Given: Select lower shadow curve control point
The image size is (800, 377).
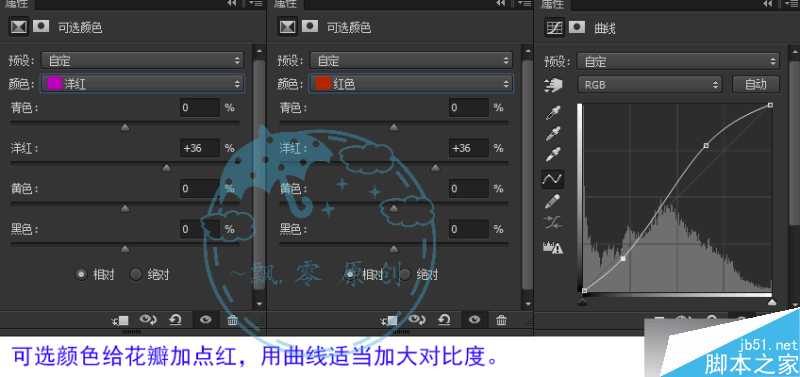Looking at the screenshot, I should click(x=623, y=259).
